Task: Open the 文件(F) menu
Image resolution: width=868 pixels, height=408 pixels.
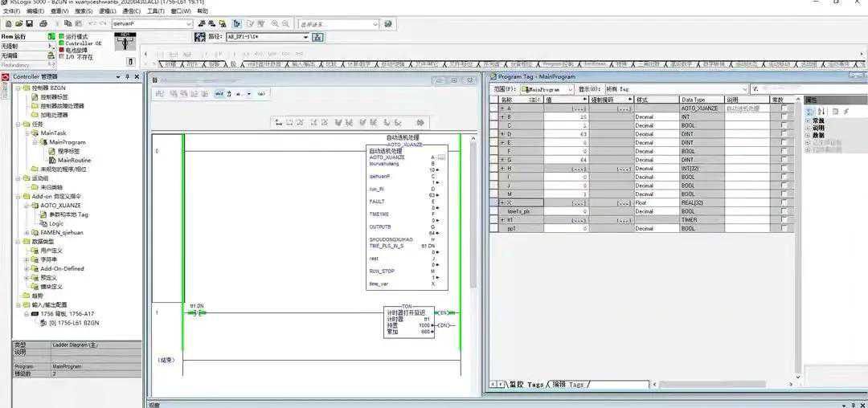Action: point(11,11)
